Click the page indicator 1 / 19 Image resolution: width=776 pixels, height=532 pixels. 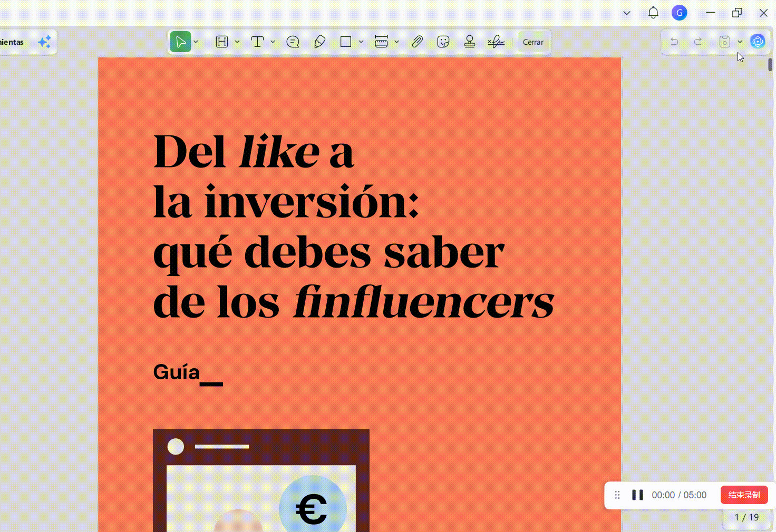(x=746, y=517)
